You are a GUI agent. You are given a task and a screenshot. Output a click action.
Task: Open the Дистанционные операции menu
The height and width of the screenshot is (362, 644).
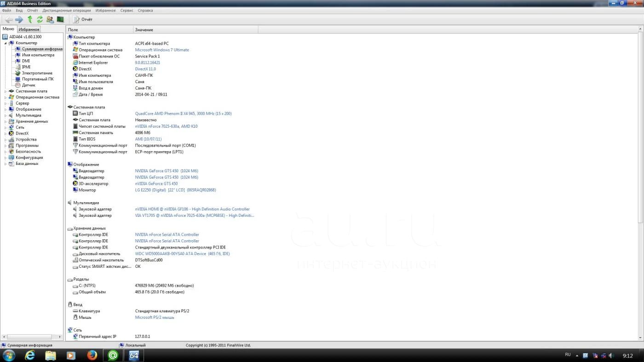coord(67,10)
